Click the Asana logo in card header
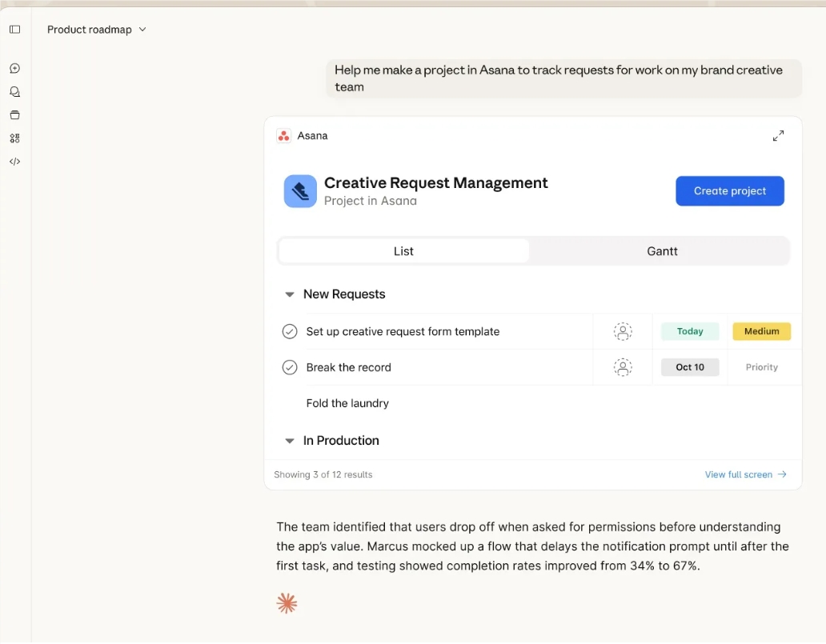The width and height of the screenshot is (826, 644). coord(283,136)
